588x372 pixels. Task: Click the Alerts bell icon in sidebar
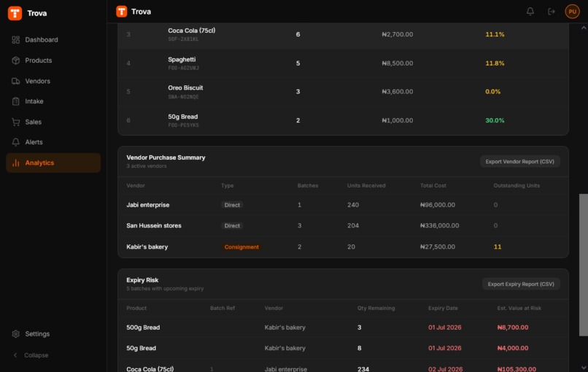pos(16,142)
